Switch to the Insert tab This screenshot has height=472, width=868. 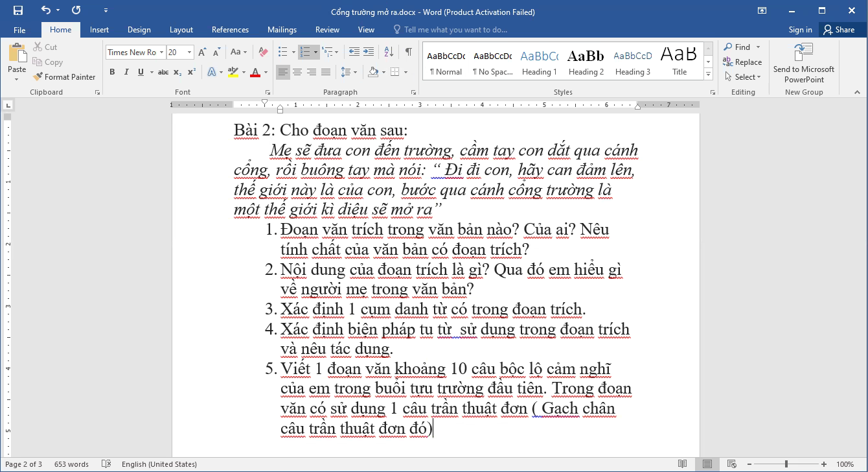99,30
